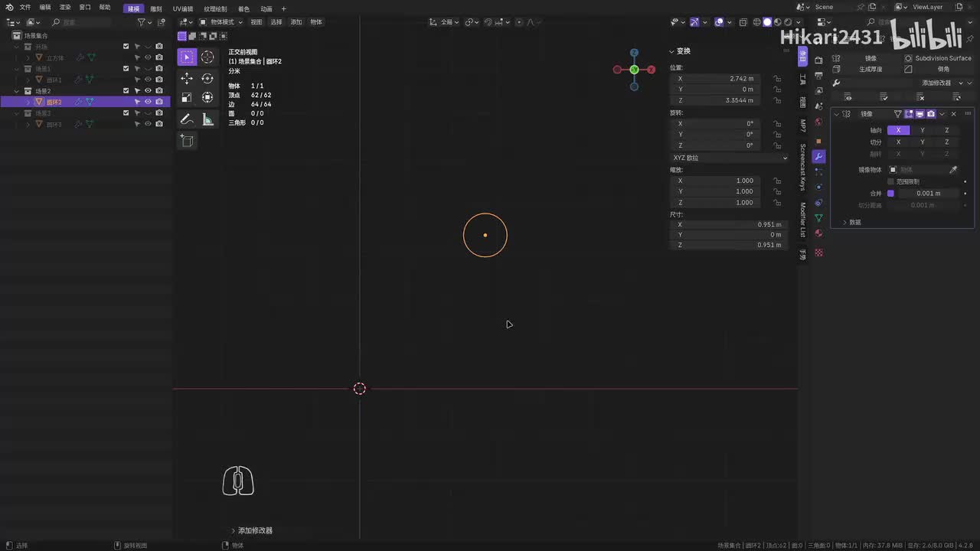This screenshot has height=551, width=980.
Task: Open the output properties tab icon
Action: 818,75
